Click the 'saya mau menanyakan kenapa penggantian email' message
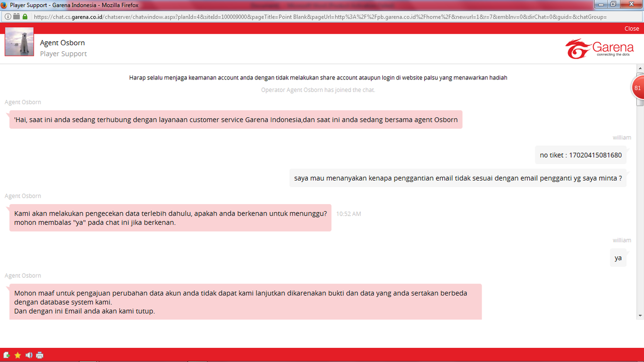Screen dimensions: 644x362 458,178
